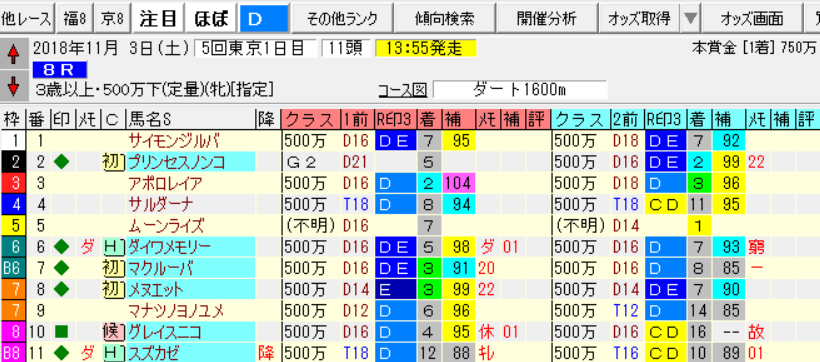Go to next race with red down arrow
The height and width of the screenshot is (362, 820).
click(14, 86)
